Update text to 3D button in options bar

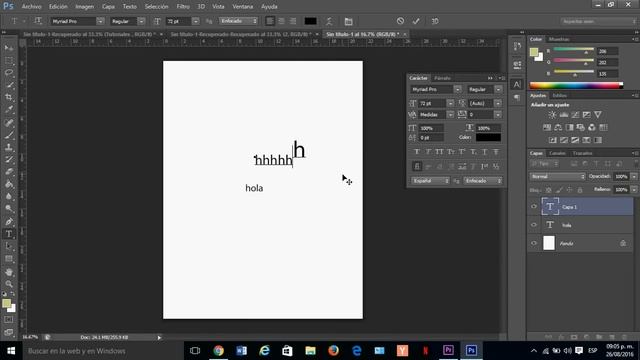tap(435, 21)
